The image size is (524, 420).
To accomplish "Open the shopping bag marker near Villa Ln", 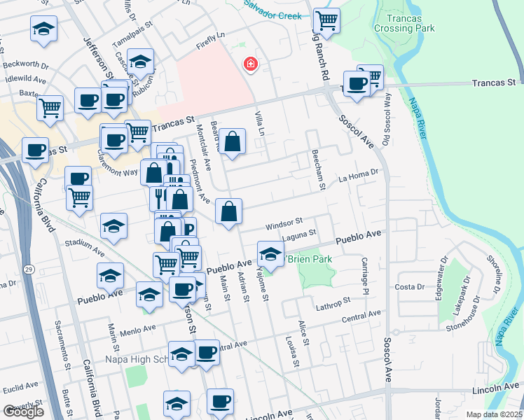I will point(233,141).
